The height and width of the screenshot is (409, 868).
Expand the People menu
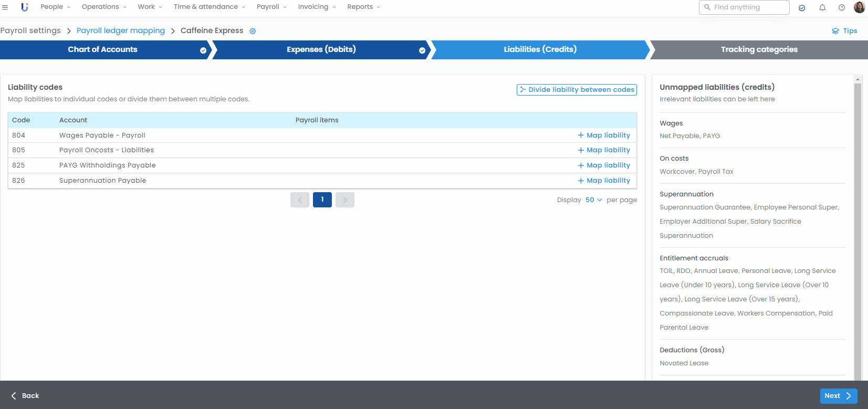[x=55, y=7]
